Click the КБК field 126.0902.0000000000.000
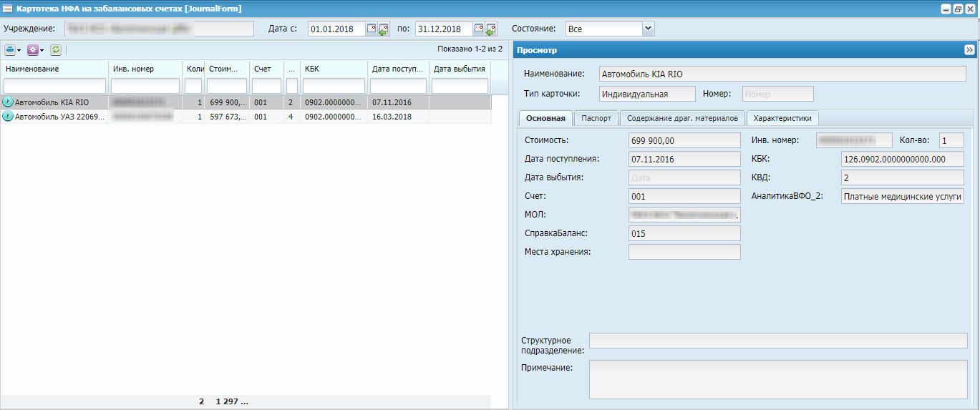This screenshot has height=410, width=980. (x=903, y=159)
